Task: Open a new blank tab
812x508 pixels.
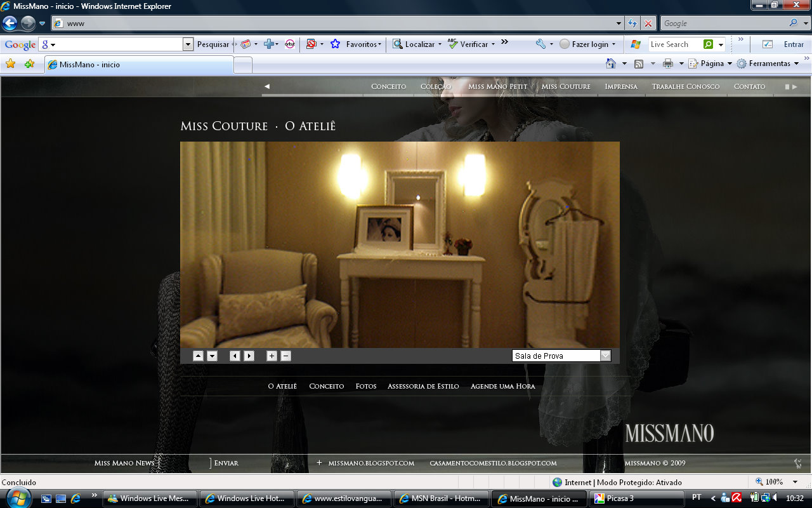Action: (x=243, y=65)
